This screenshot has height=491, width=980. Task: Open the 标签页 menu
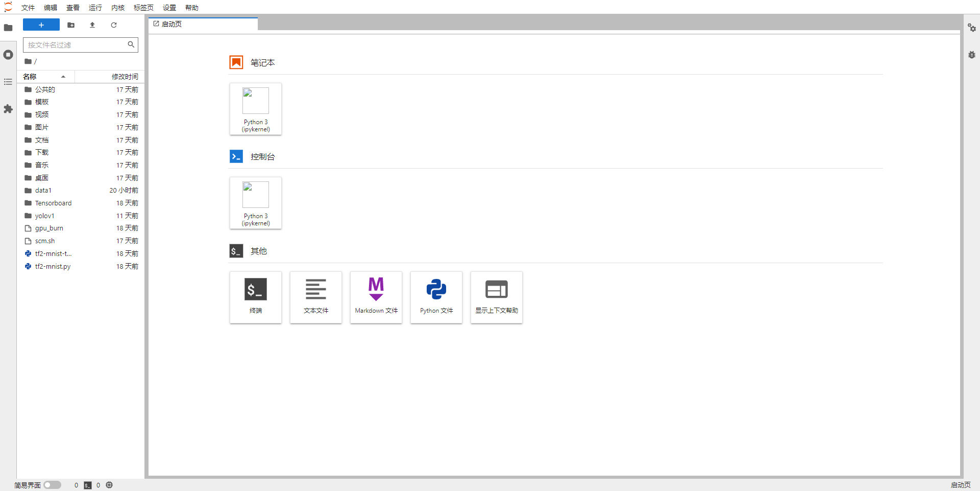143,8
